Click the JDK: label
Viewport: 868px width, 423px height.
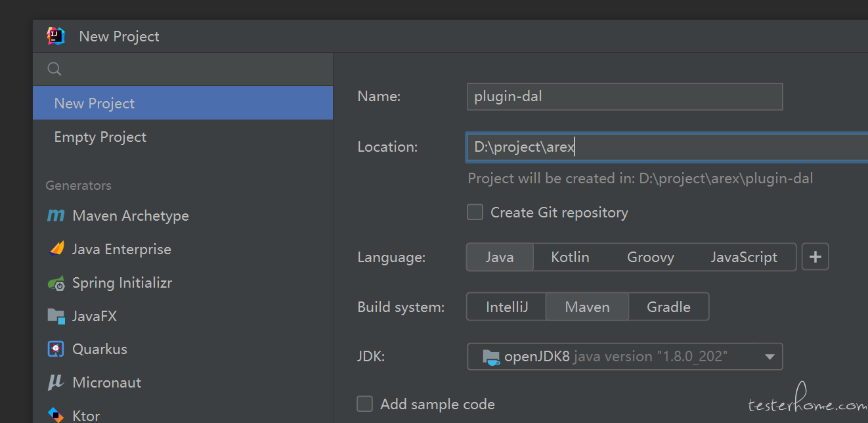pos(371,357)
